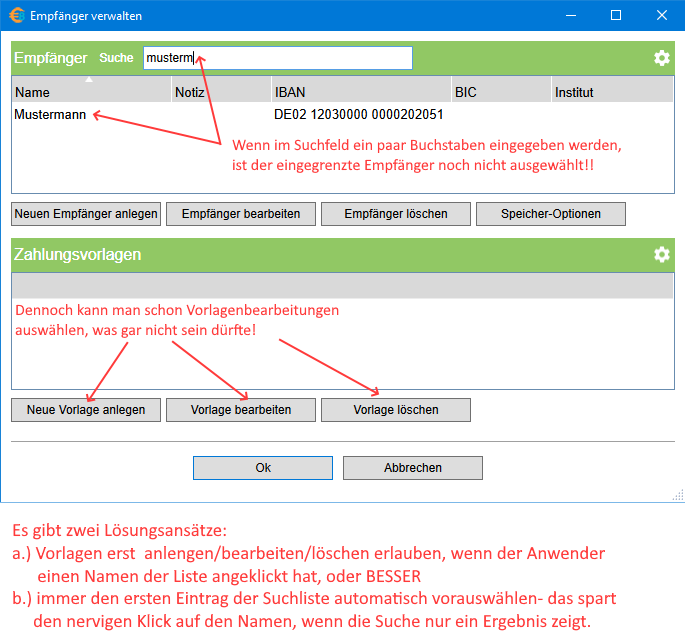
Task: Click Empfänger löschen button
Action: (396, 214)
